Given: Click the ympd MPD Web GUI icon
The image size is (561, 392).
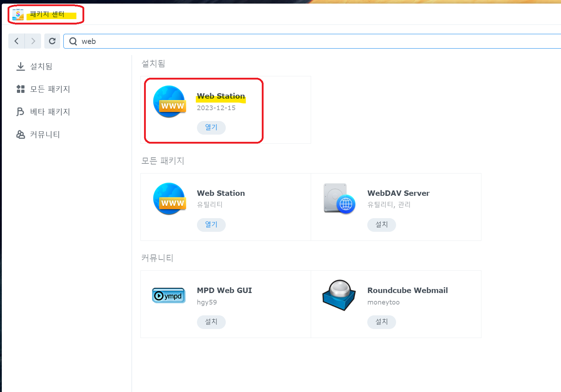Looking at the screenshot, I should click(169, 296).
